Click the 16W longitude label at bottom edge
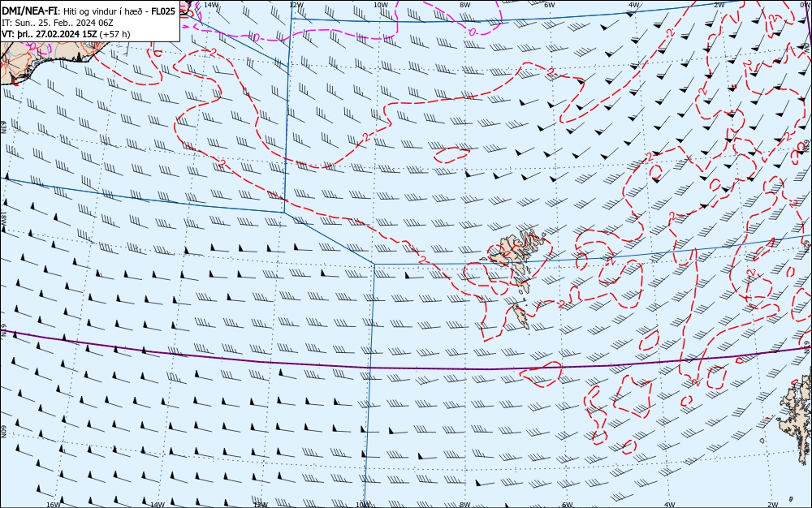812x508 pixels. coord(54,505)
